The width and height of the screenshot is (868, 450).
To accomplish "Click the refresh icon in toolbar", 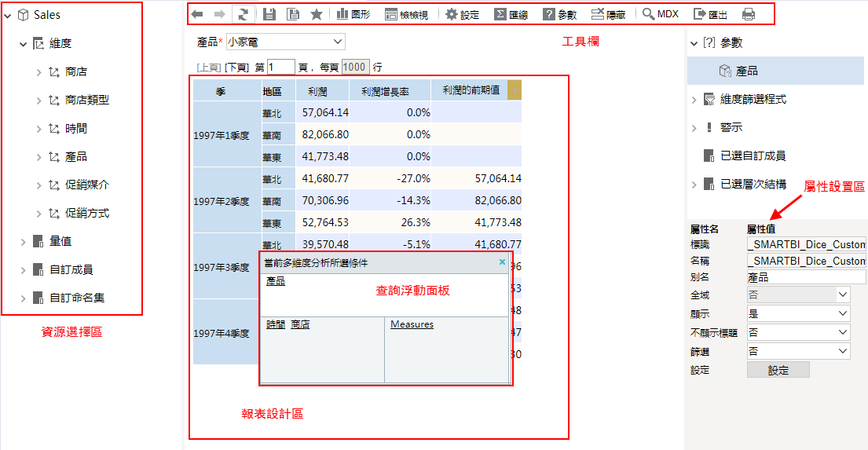I will coord(244,14).
